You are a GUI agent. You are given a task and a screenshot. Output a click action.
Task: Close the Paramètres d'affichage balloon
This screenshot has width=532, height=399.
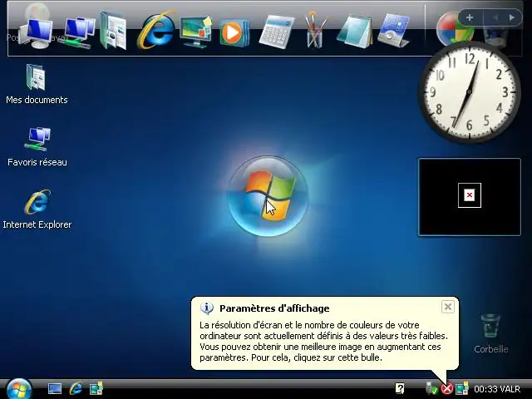click(448, 307)
